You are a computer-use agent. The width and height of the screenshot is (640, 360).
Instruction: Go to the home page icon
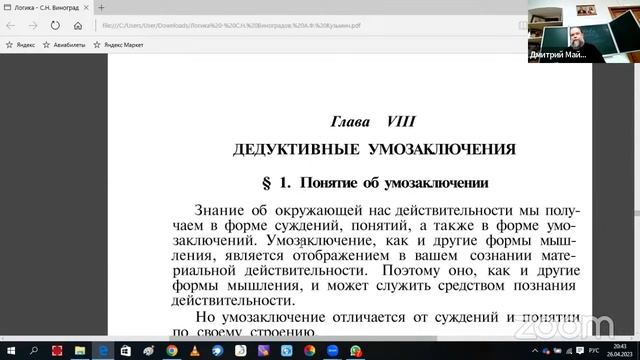[78, 26]
